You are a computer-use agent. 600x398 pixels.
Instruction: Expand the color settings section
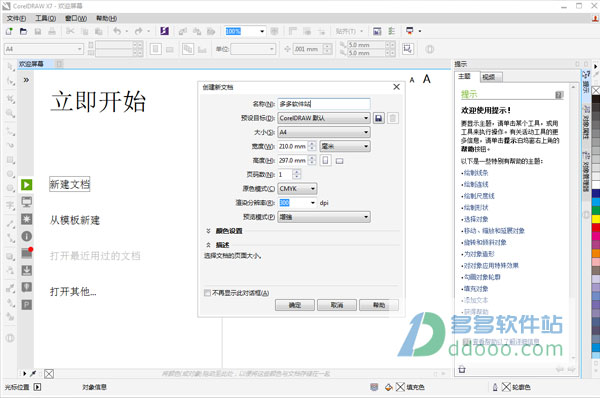[x=209, y=231]
